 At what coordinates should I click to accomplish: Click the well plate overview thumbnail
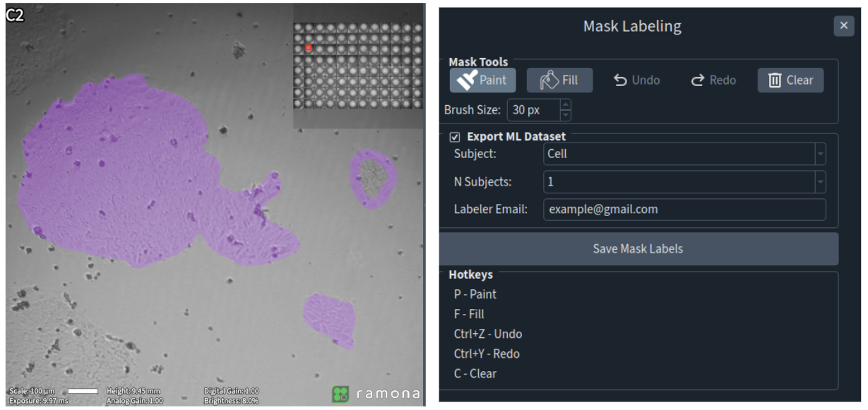[357, 66]
